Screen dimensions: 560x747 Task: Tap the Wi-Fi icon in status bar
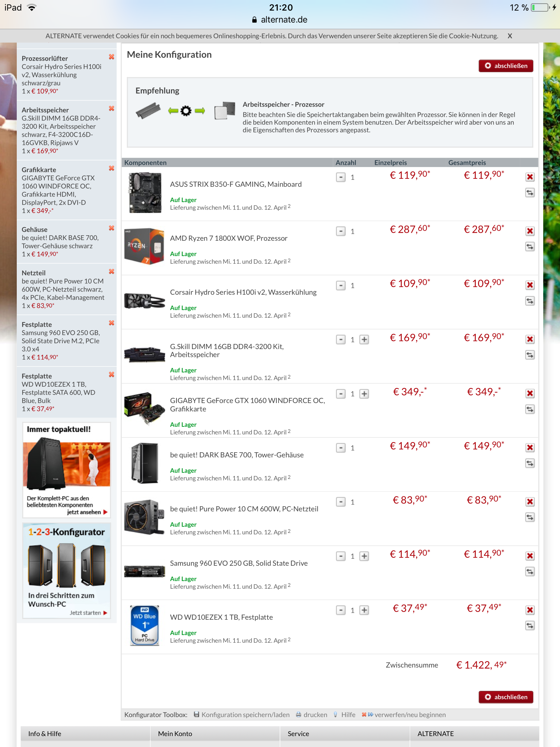click(32, 8)
